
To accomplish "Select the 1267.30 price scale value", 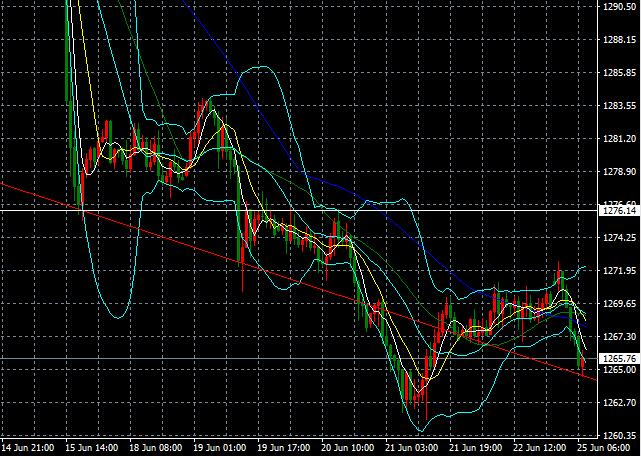I will (x=619, y=336).
